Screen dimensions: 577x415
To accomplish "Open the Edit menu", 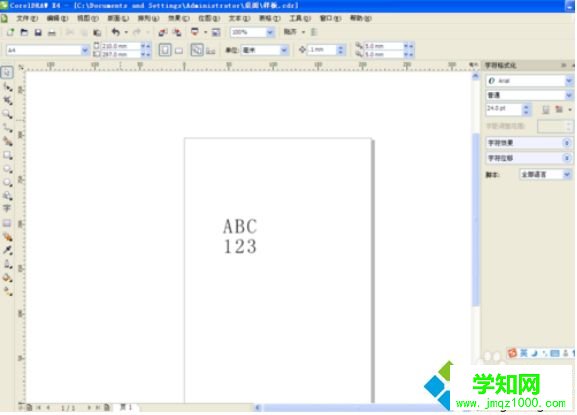I will (x=57, y=18).
